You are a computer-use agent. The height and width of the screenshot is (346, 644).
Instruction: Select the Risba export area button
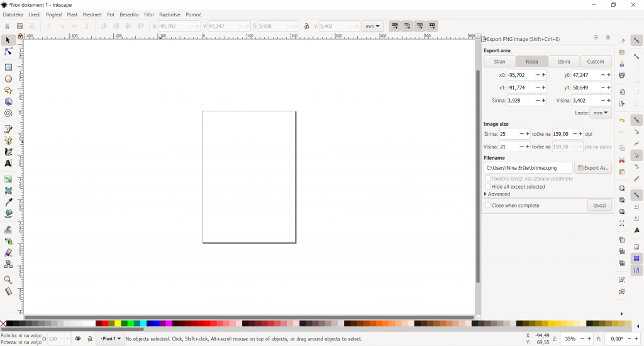click(531, 62)
